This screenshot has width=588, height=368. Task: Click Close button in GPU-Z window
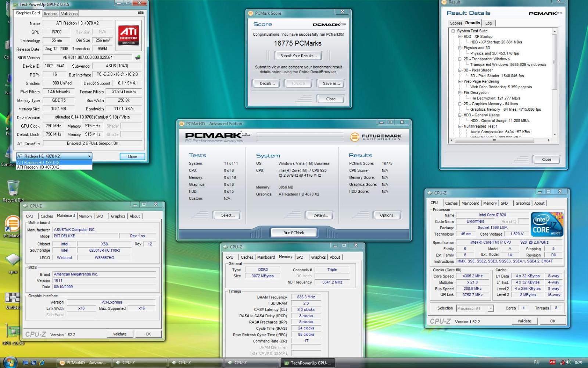point(132,156)
